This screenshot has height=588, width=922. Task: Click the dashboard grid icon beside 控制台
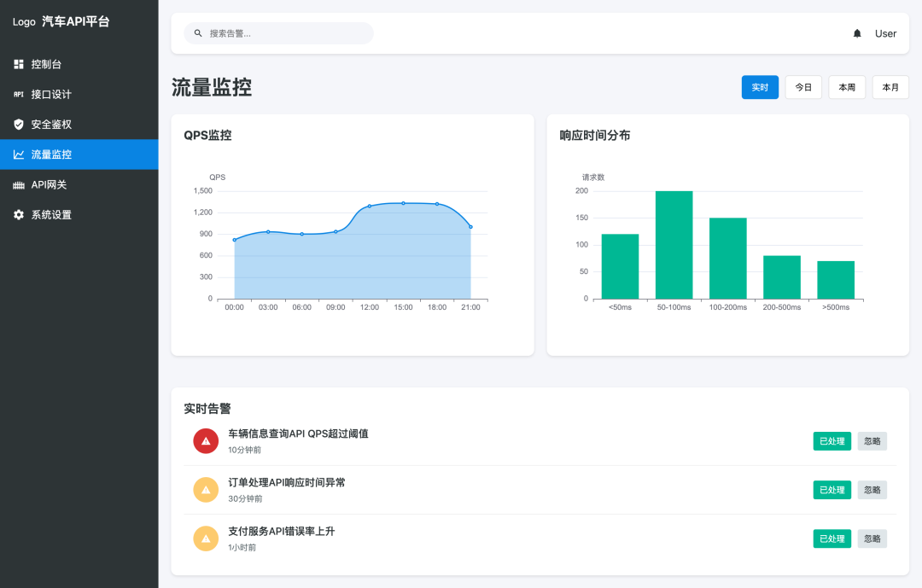pos(19,65)
